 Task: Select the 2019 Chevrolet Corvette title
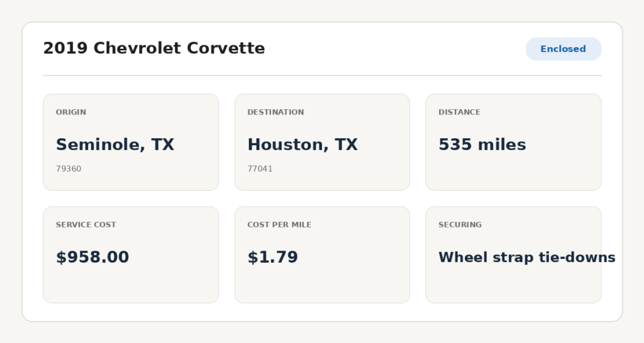point(154,48)
